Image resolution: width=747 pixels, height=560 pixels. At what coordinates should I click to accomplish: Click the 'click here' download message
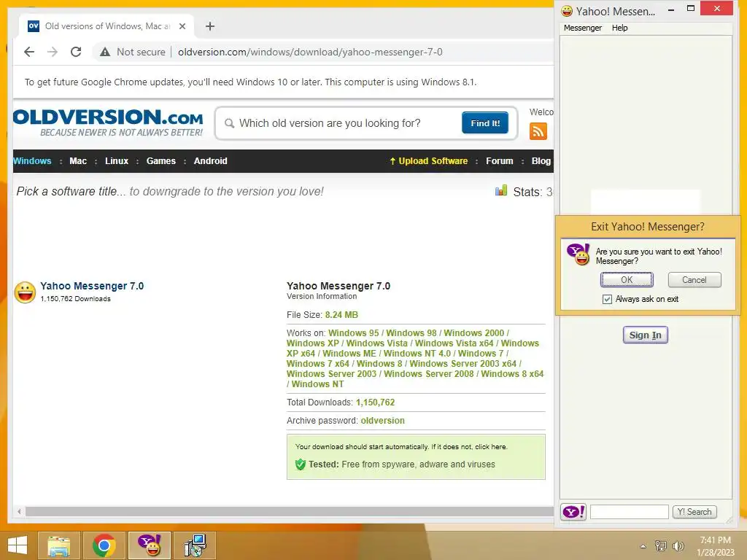[x=491, y=447]
